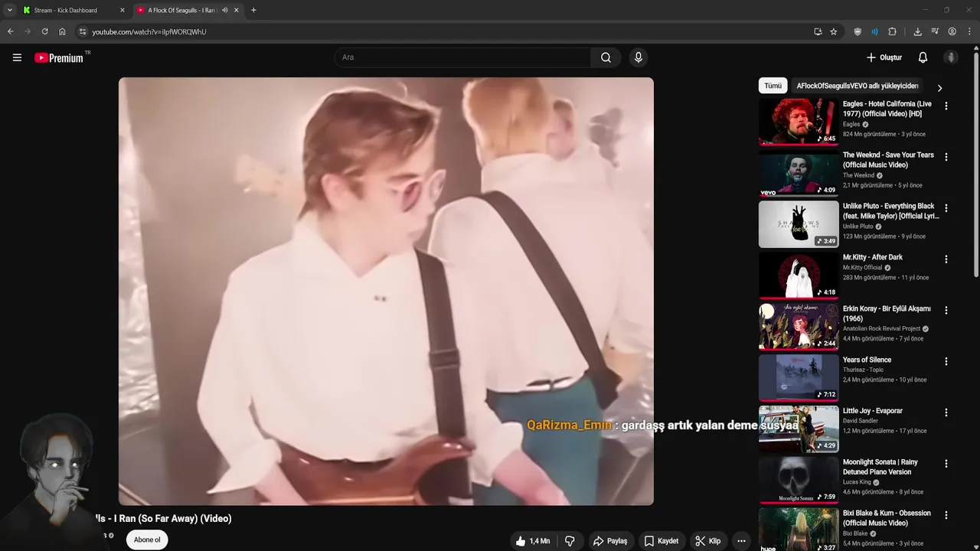The width and height of the screenshot is (980, 551).
Task: Select the AFlockOfSeagullsVEVO uploader chip
Action: (857, 86)
